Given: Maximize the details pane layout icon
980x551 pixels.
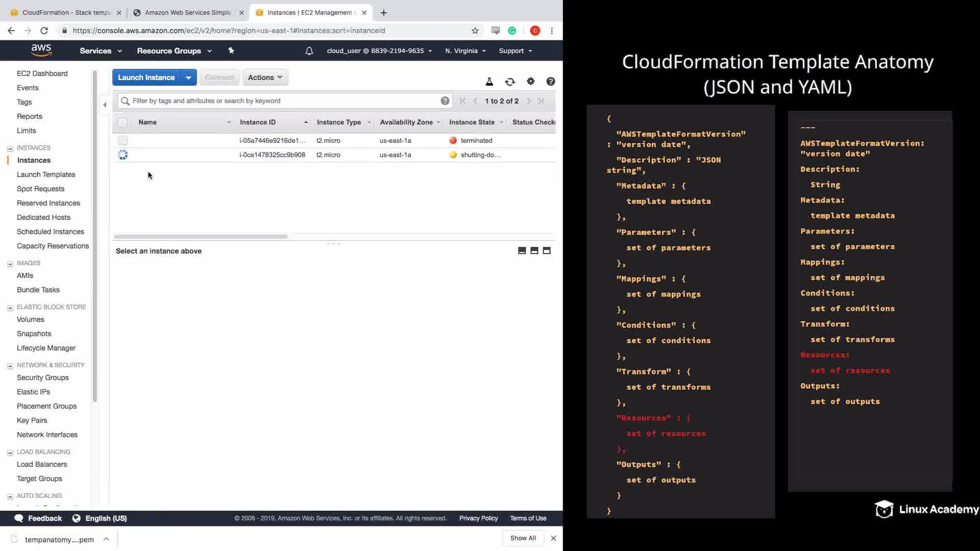Looking at the screenshot, I should click(547, 251).
